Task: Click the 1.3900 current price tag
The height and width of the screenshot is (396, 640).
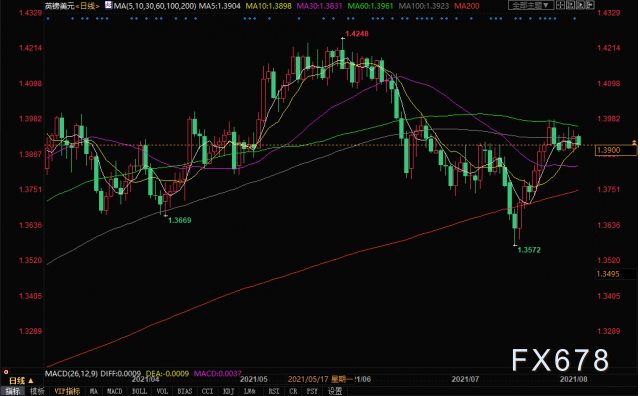Action: (x=616, y=150)
